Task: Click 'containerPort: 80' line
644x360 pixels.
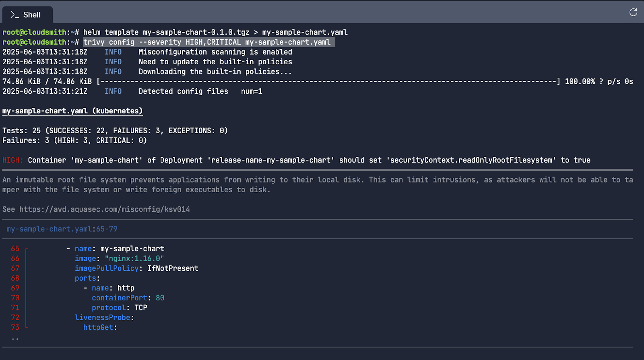Action: [x=128, y=298]
